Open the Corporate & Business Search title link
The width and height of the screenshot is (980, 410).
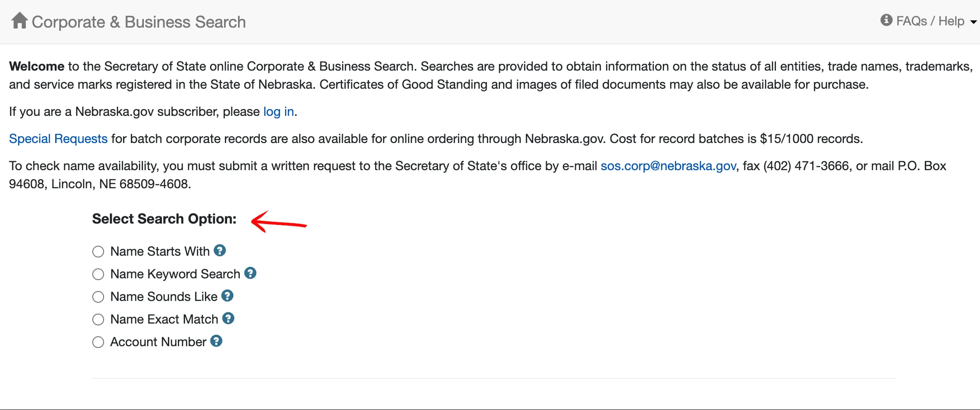(138, 22)
